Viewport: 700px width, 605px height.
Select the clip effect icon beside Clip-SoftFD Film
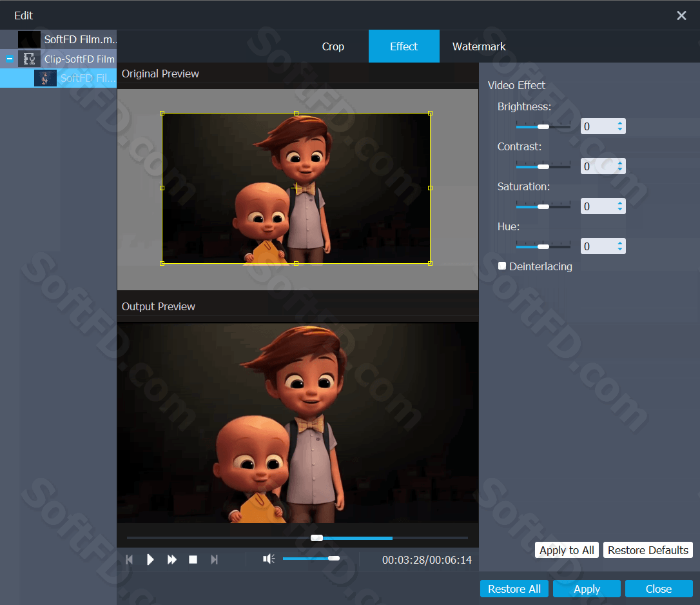(x=29, y=59)
